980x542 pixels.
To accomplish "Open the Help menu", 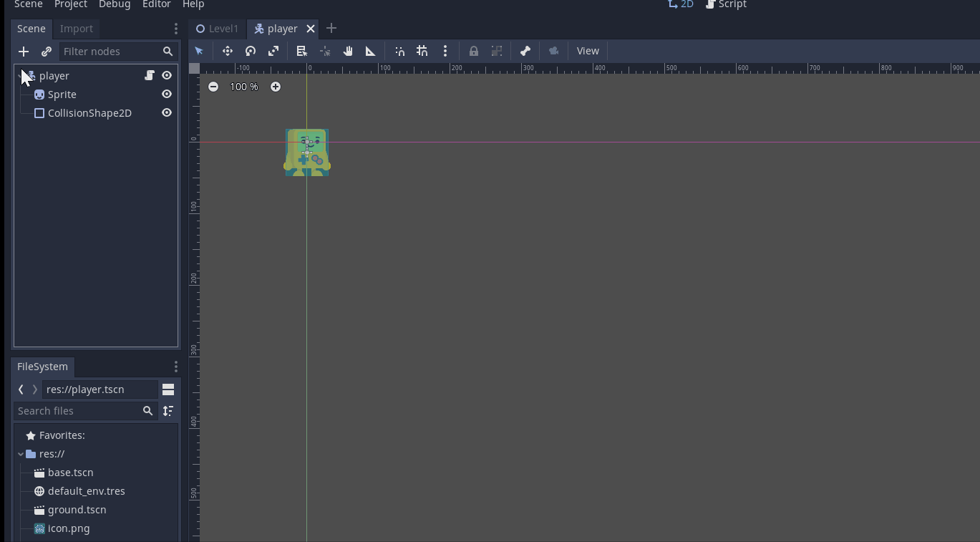I will click(x=193, y=4).
